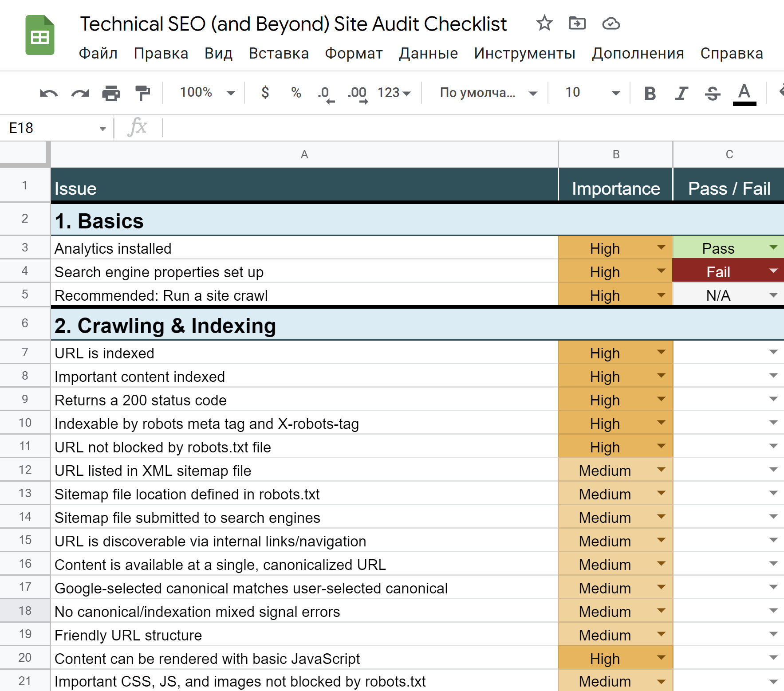Toggle strikethrough formatting
784x691 pixels.
713,93
